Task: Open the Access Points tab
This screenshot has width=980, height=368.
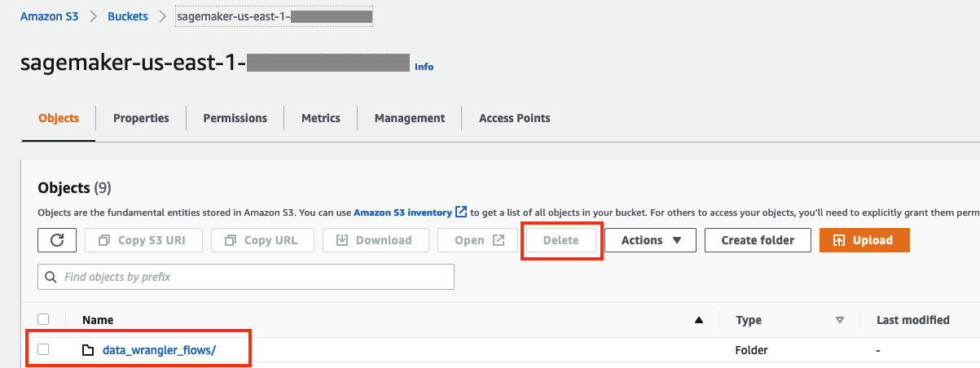Action: coord(515,118)
